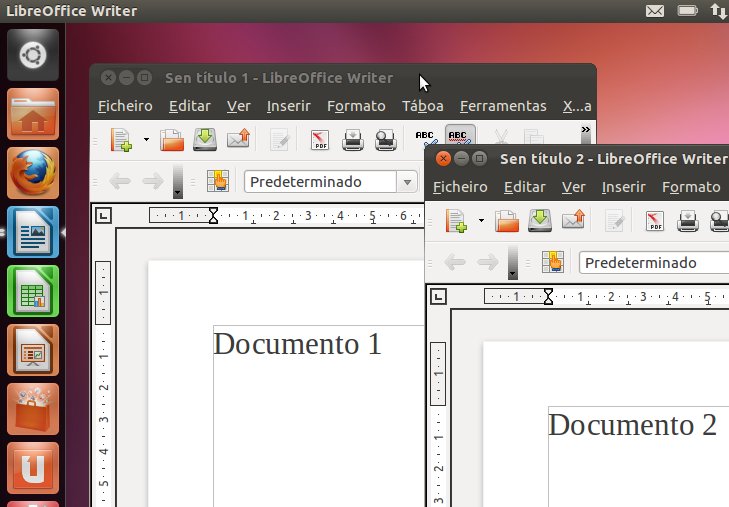Screen dimensions: 729x507
Task: Click Save icon in Sen título 1 toolbar
Action: pos(205,139)
